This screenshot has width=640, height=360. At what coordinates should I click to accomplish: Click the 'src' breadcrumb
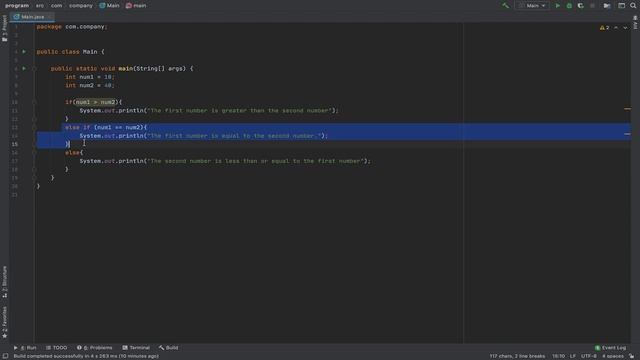pos(40,6)
